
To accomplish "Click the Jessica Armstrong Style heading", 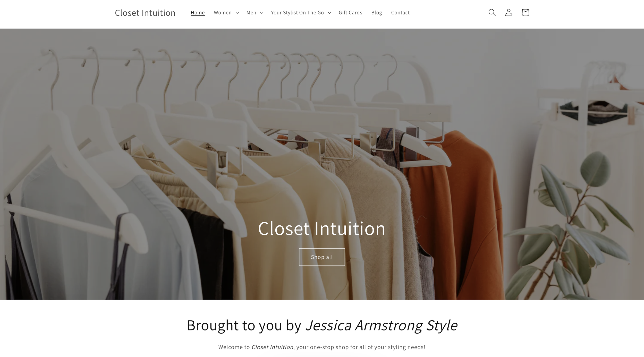I will (322, 325).
